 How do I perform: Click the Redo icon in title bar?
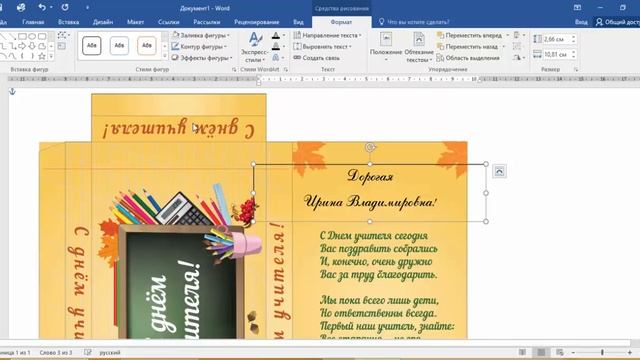[65, 7]
